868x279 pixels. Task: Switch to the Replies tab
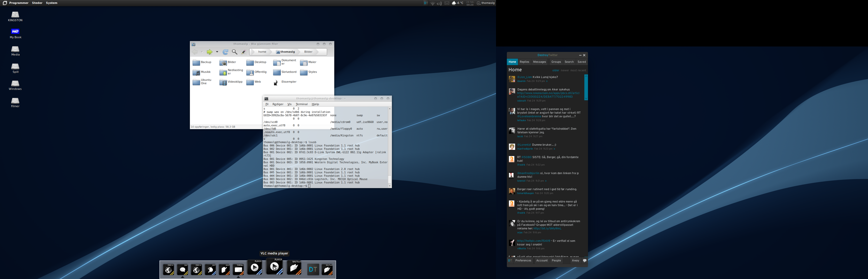[x=524, y=62]
